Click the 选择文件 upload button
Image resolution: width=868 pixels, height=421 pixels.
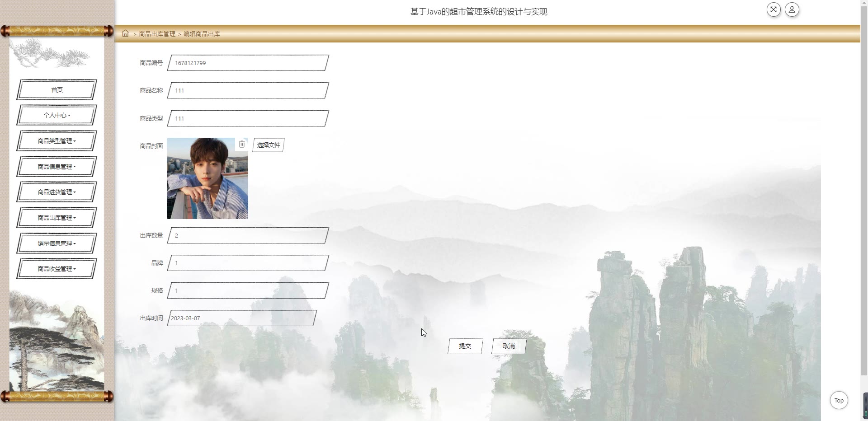point(269,145)
